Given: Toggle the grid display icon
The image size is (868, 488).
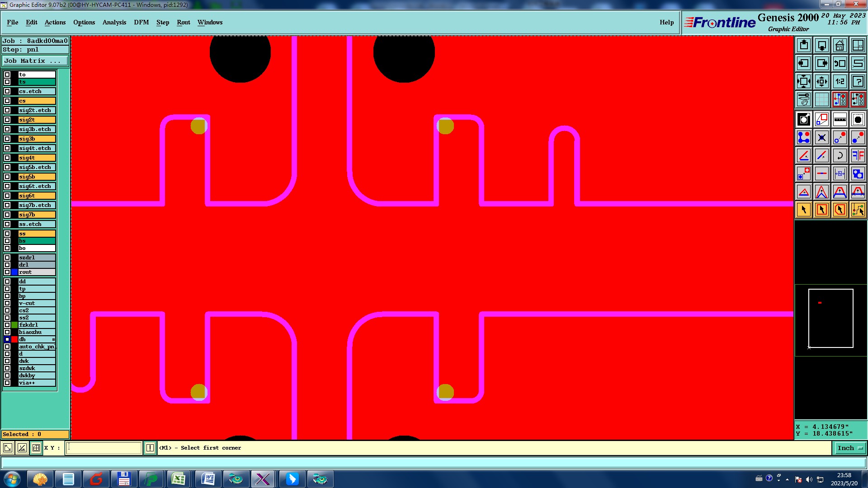Looking at the screenshot, I should [x=821, y=99].
